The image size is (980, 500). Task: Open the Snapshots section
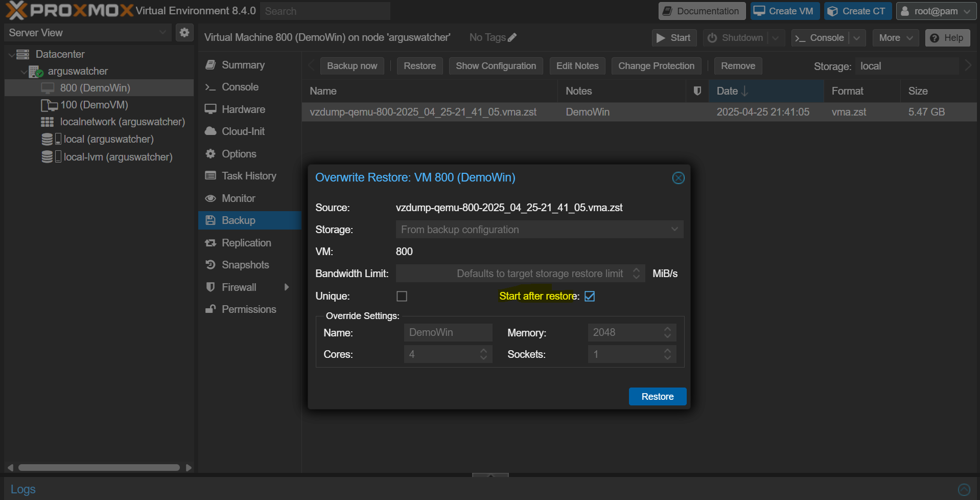[249, 265]
